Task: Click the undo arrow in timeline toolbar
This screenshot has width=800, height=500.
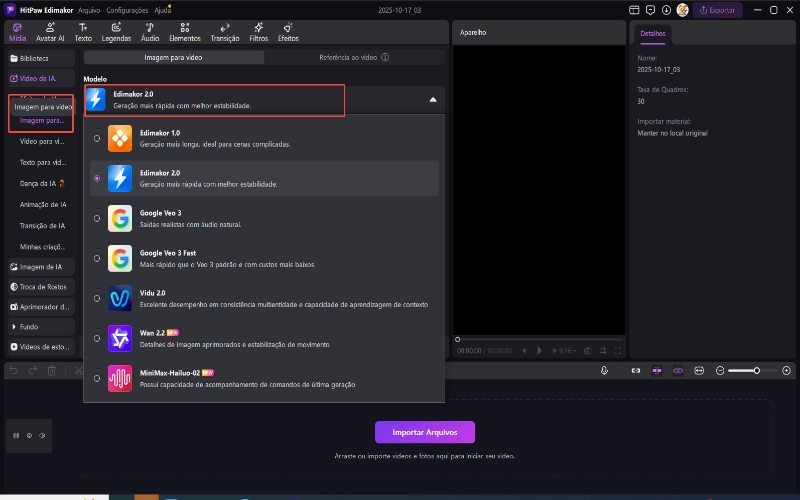Action: tap(14, 370)
